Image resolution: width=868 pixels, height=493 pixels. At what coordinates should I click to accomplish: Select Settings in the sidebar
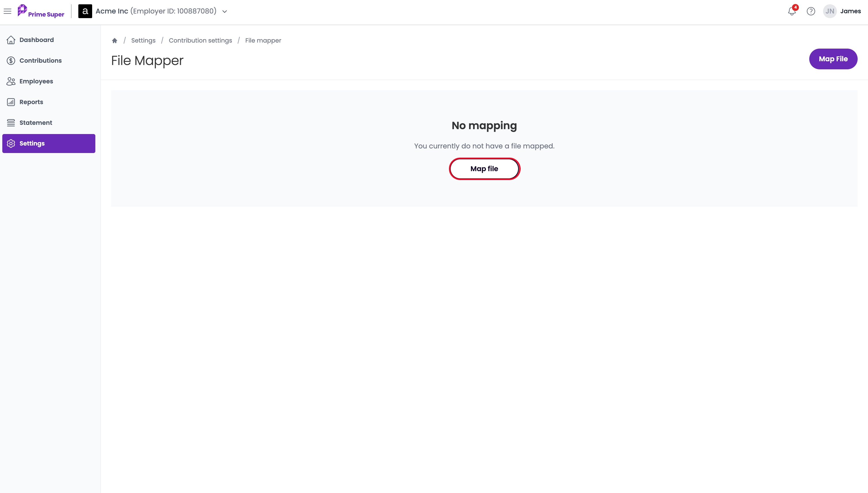click(x=49, y=144)
